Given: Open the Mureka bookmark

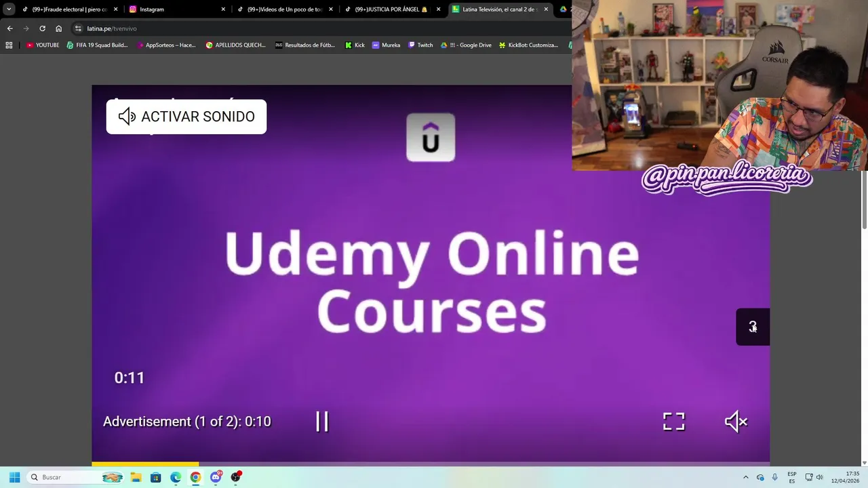Looking at the screenshot, I should pyautogui.click(x=386, y=45).
